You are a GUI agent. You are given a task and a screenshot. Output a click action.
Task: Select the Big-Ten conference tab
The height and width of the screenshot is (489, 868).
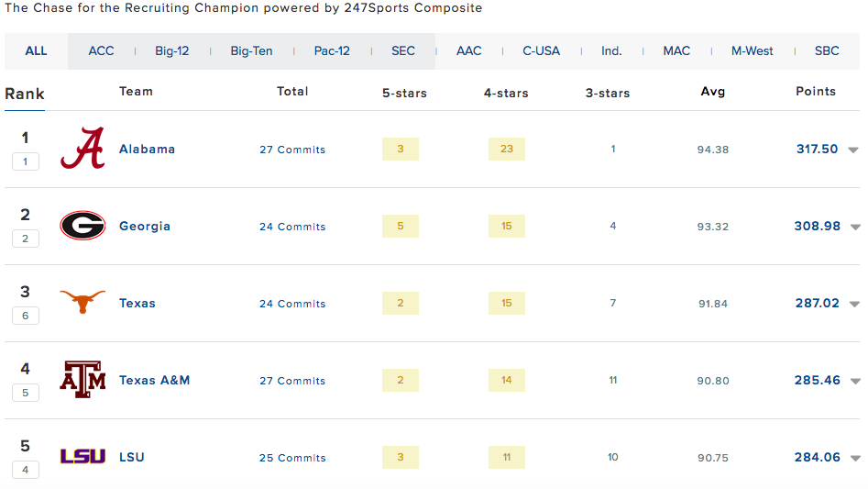click(251, 51)
